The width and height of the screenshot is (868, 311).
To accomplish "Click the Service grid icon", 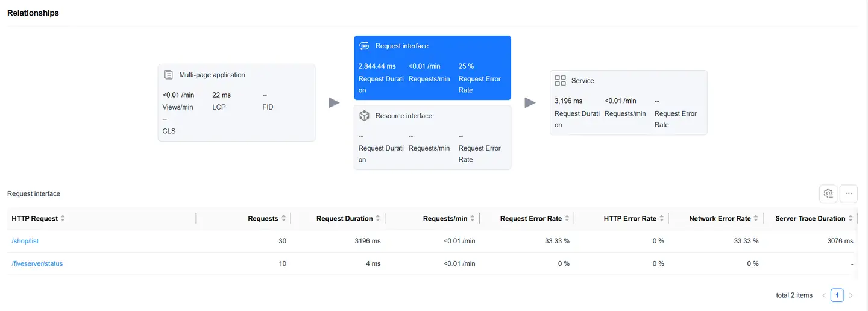I will [x=560, y=81].
